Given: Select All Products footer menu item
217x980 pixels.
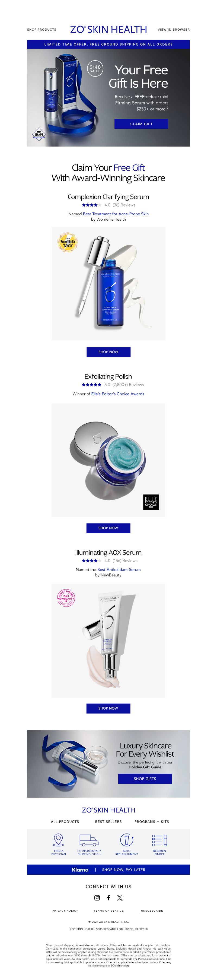Looking at the screenshot, I should [65, 821].
